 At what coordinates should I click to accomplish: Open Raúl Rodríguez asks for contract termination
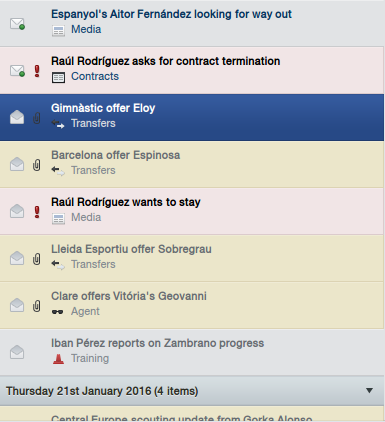coord(192,70)
